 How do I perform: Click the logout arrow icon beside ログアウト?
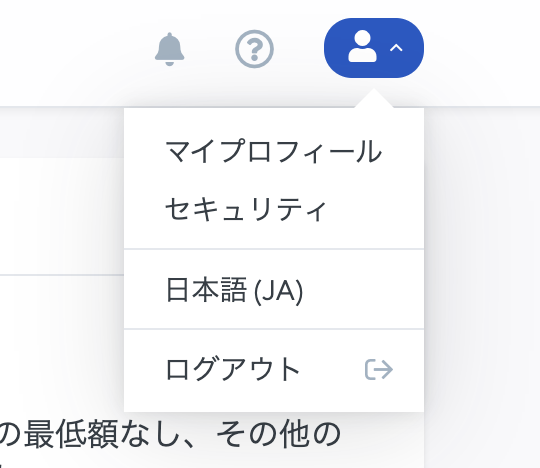click(x=379, y=370)
